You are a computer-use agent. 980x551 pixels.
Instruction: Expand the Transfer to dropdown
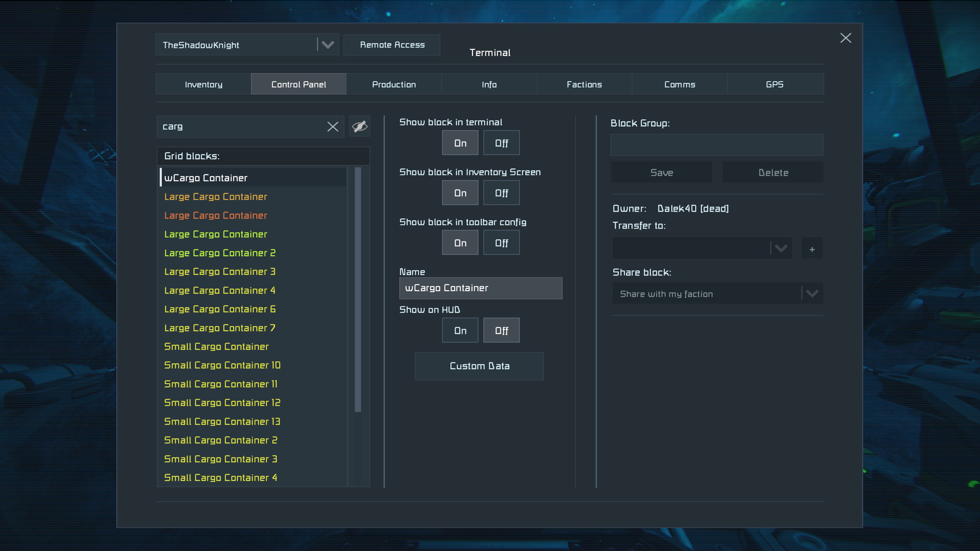(x=780, y=249)
